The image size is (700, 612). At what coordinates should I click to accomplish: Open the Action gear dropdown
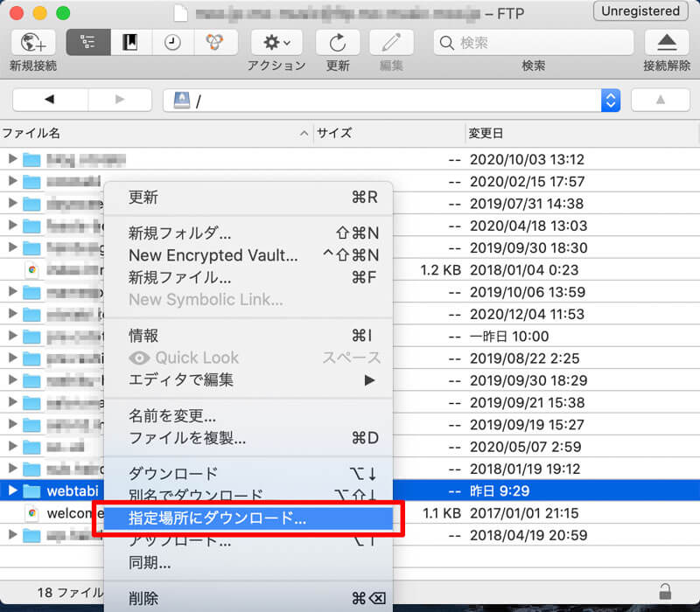point(276,42)
